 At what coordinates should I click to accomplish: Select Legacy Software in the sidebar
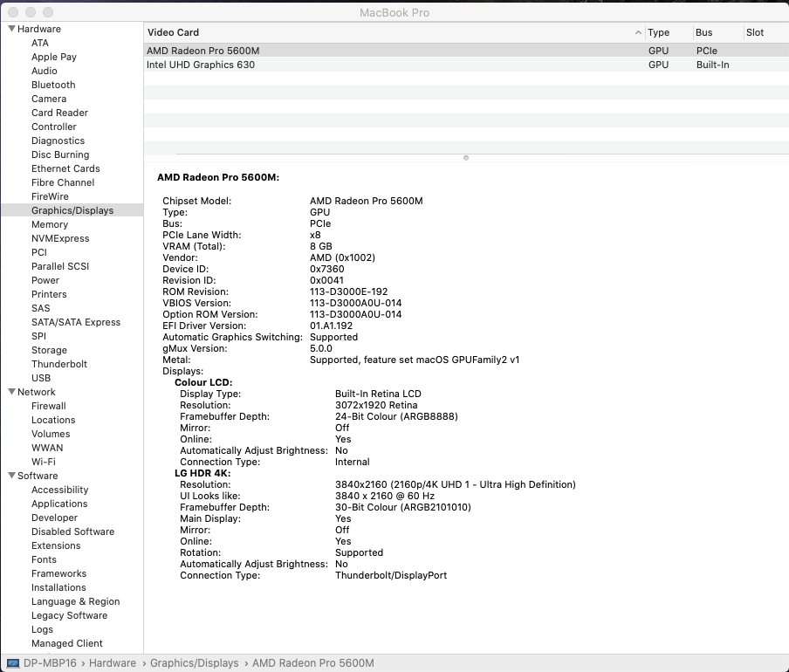pos(70,615)
